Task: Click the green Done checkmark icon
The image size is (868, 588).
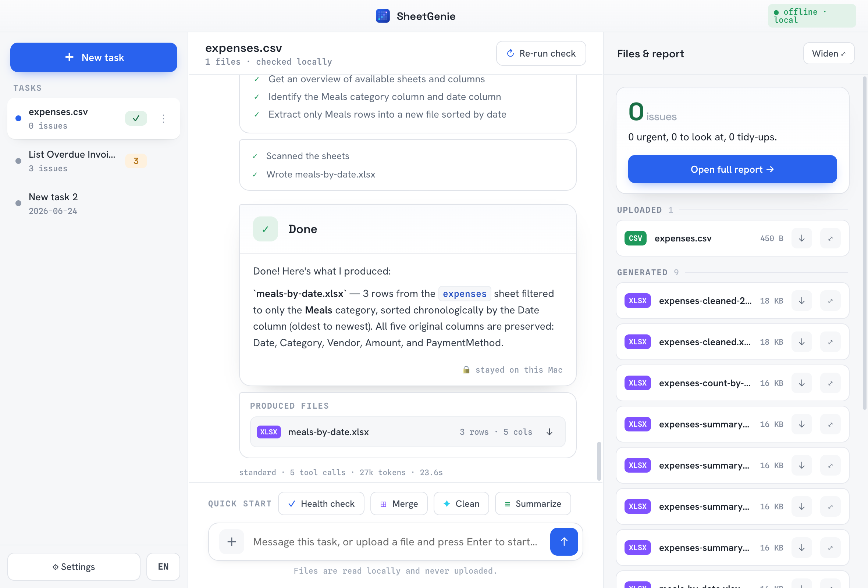Action: tap(265, 229)
